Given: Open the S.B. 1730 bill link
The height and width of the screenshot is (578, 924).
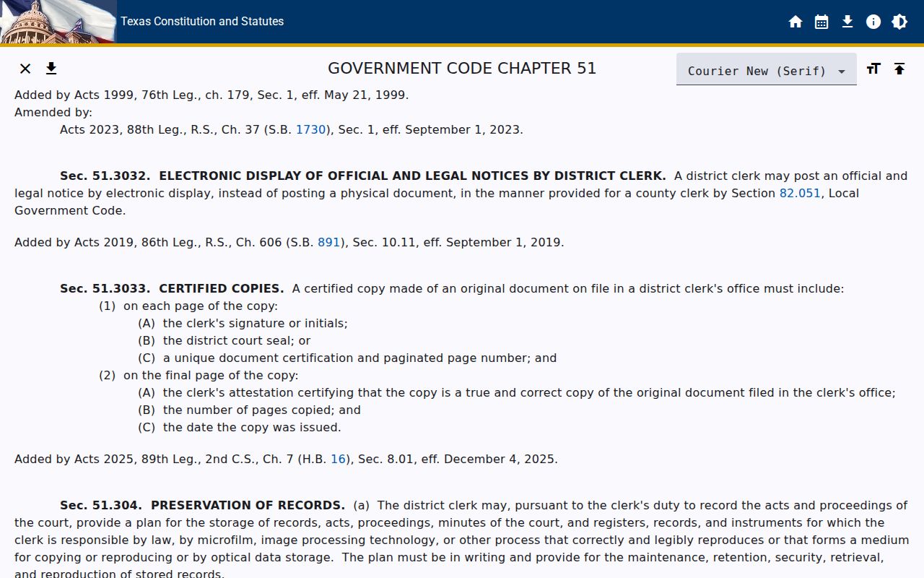Looking at the screenshot, I should 311,130.
